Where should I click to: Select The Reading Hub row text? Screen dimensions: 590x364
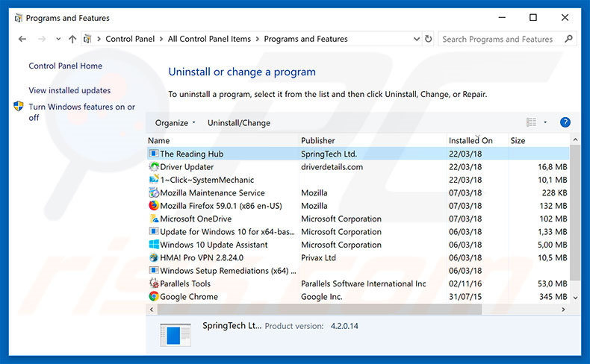[191, 154]
